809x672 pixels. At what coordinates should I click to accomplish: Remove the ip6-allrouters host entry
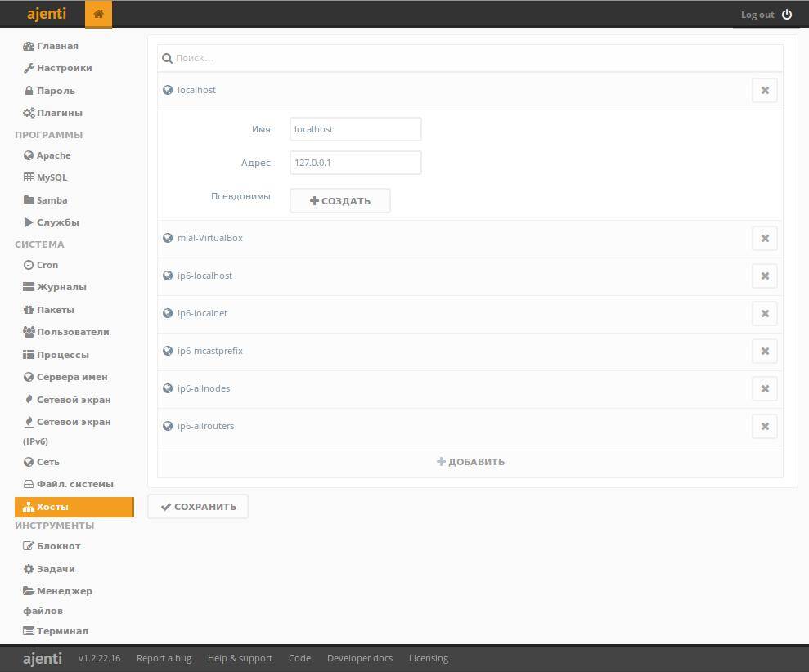(x=764, y=427)
